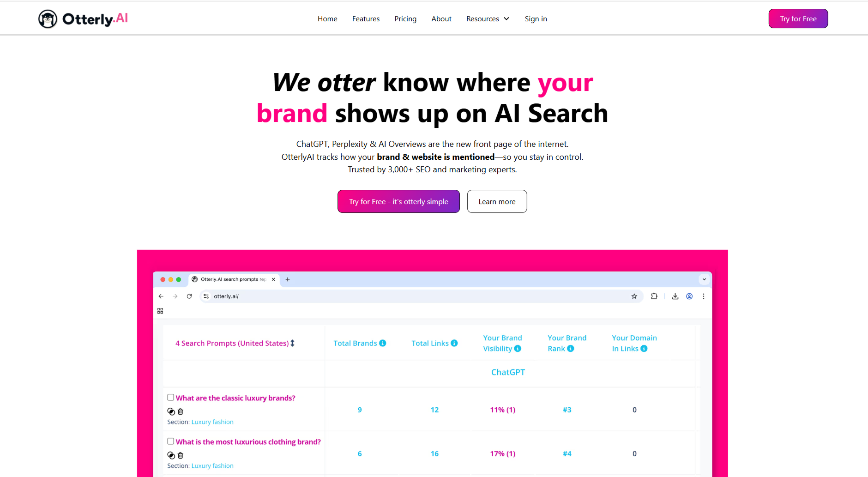Show info for Your Brand Rank

(571, 349)
